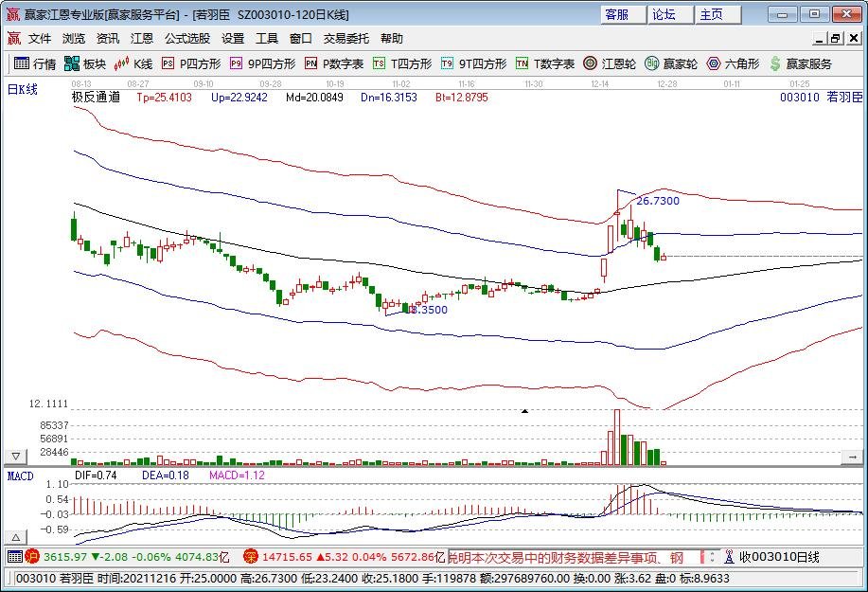
Task: Click the Md=20.0849 value
Action: tap(314, 98)
